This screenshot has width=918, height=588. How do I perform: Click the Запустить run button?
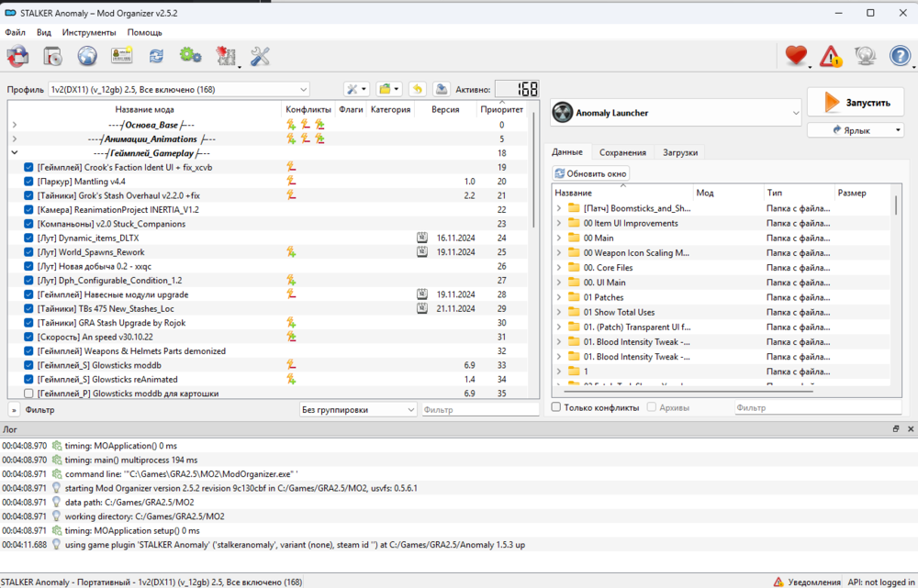click(856, 103)
